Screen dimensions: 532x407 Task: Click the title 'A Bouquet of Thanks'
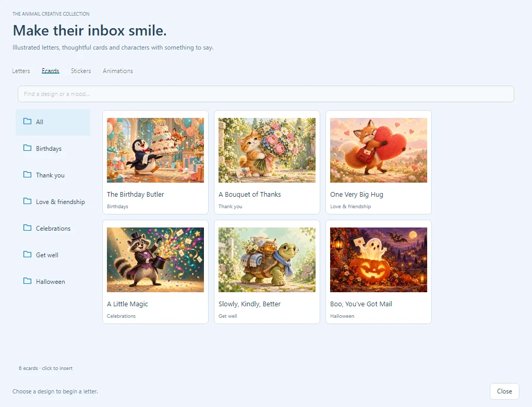pyautogui.click(x=250, y=195)
